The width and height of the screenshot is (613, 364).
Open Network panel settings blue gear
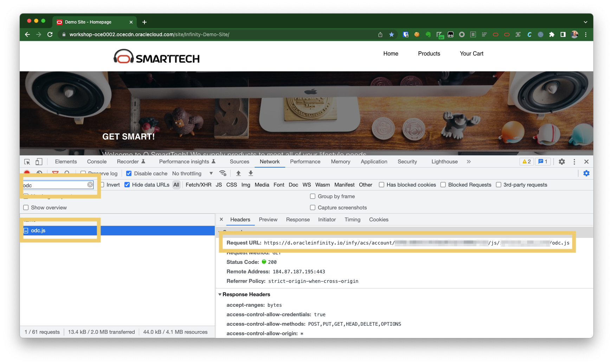click(x=586, y=173)
